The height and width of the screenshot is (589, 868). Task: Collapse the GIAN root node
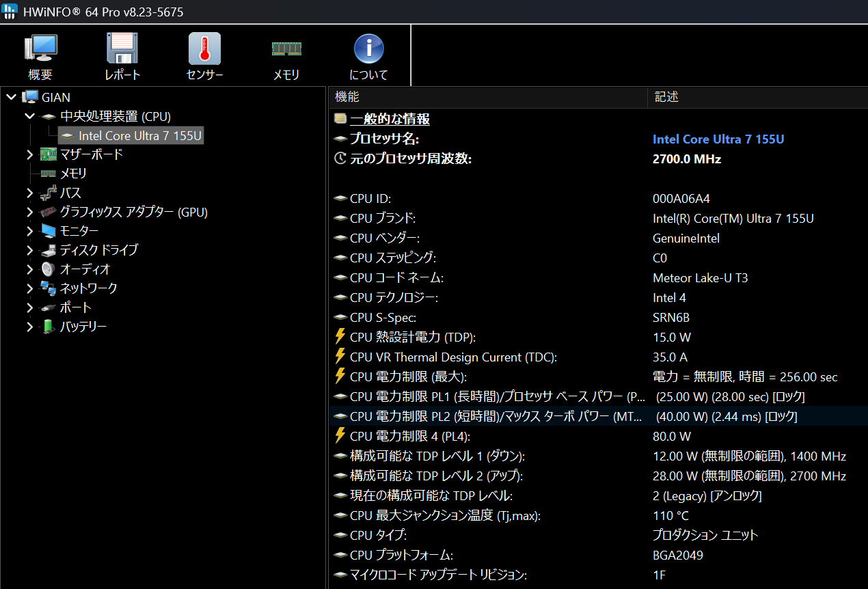(x=11, y=97)
